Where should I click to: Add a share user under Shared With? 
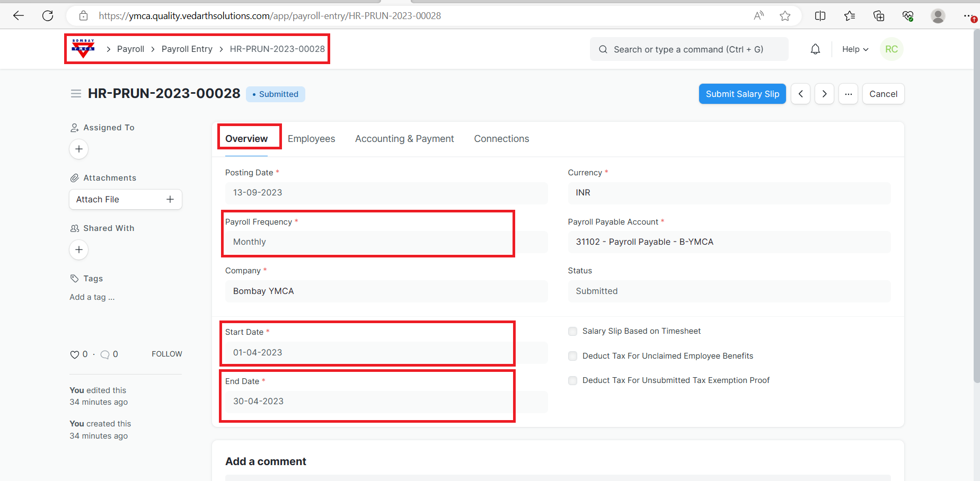tap(79, 250)
